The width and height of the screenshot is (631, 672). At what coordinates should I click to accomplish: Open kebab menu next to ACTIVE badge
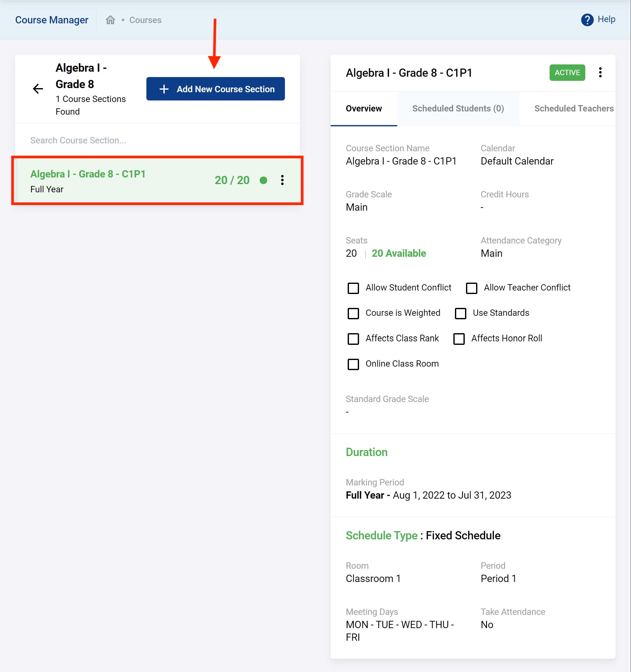(x=600, y=72)
